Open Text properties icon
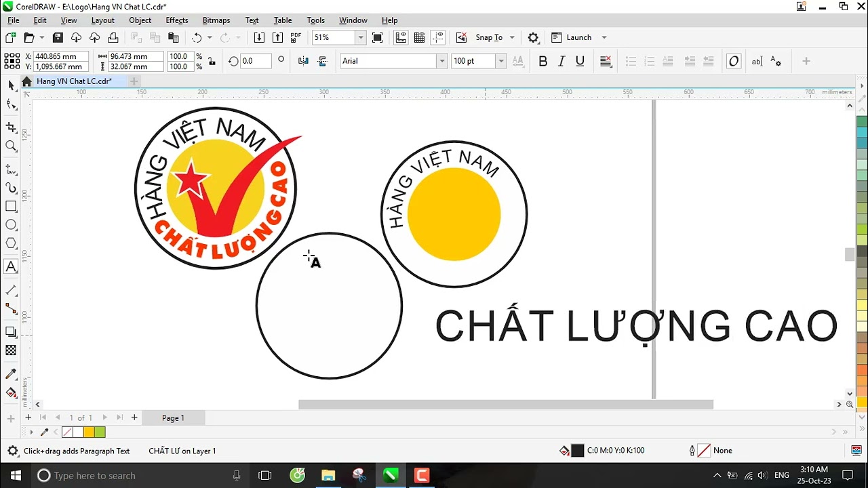 click(x=776, y=61)
